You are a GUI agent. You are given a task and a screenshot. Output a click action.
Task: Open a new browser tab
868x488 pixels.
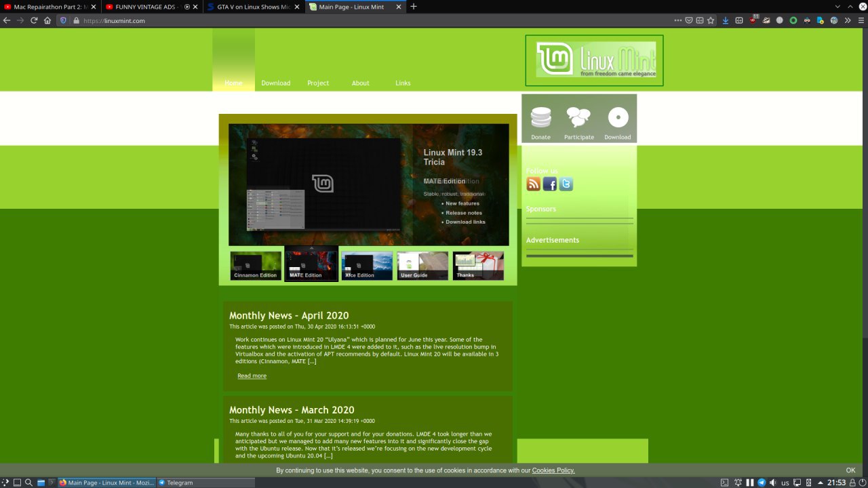pyautogui.click(x=414, y=7)
